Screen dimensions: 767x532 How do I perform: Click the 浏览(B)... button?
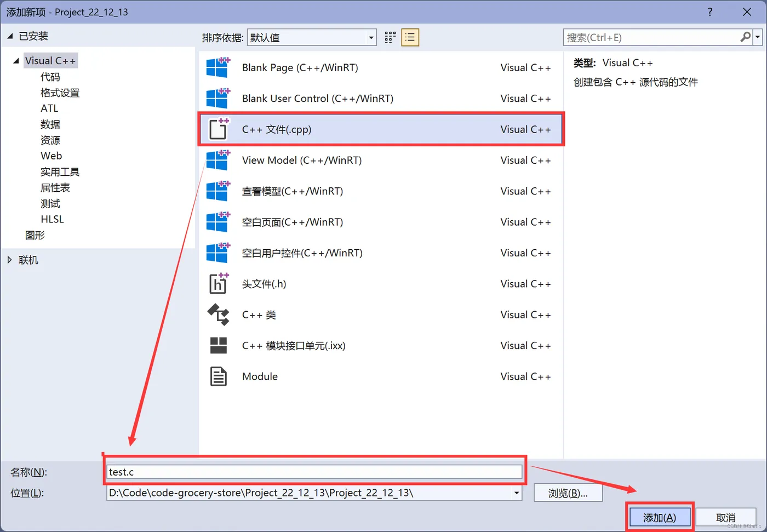568,493
